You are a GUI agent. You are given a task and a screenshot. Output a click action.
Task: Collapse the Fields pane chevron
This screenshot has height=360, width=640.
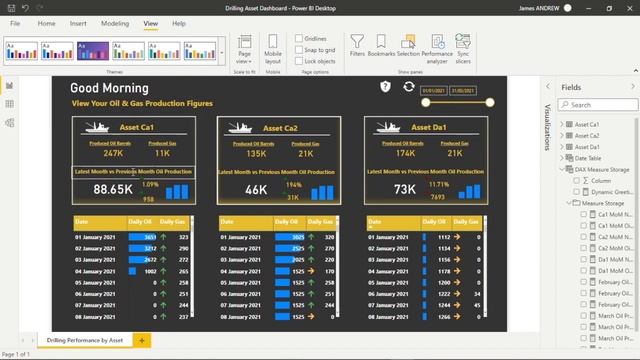[633, 87]
